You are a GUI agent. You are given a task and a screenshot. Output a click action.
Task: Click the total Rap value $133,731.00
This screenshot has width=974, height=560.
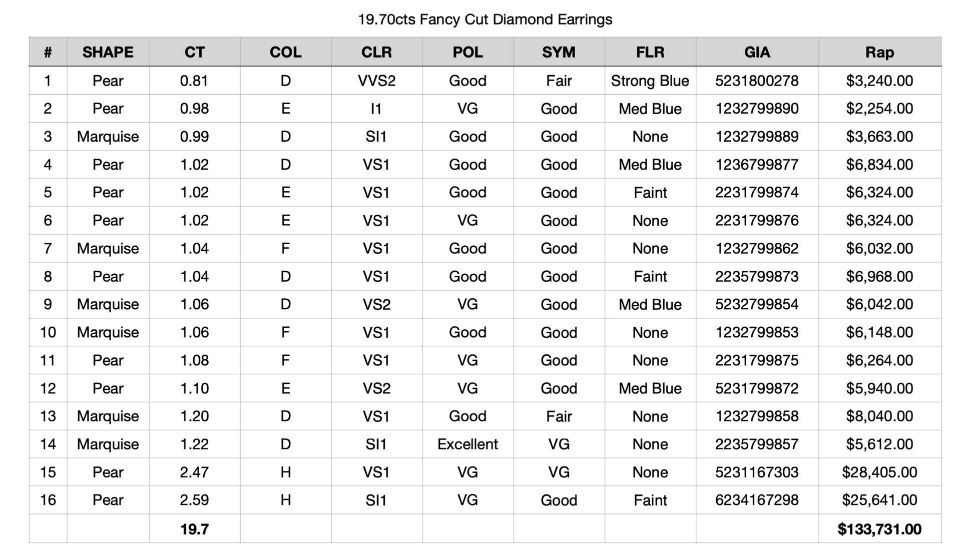[x=879, y=529]
